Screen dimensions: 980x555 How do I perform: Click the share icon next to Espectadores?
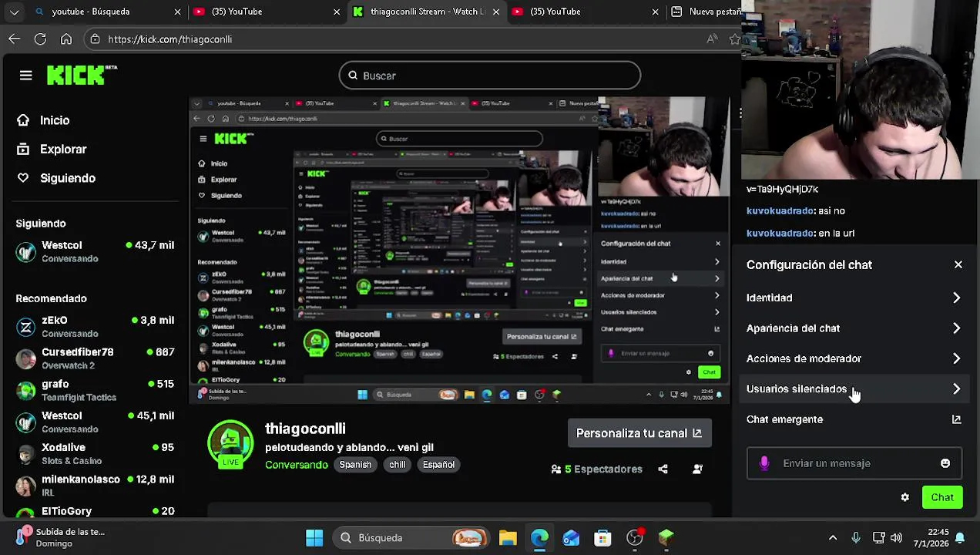[663, 469]
